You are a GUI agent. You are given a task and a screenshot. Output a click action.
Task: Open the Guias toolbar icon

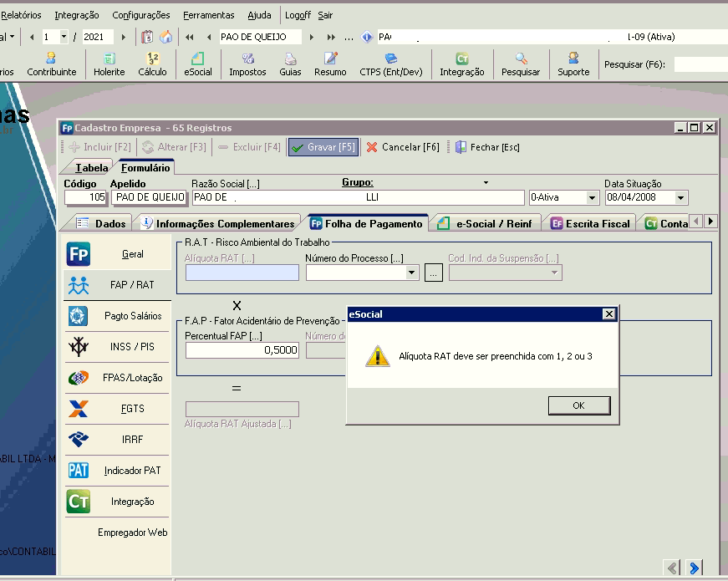point(290,64)
